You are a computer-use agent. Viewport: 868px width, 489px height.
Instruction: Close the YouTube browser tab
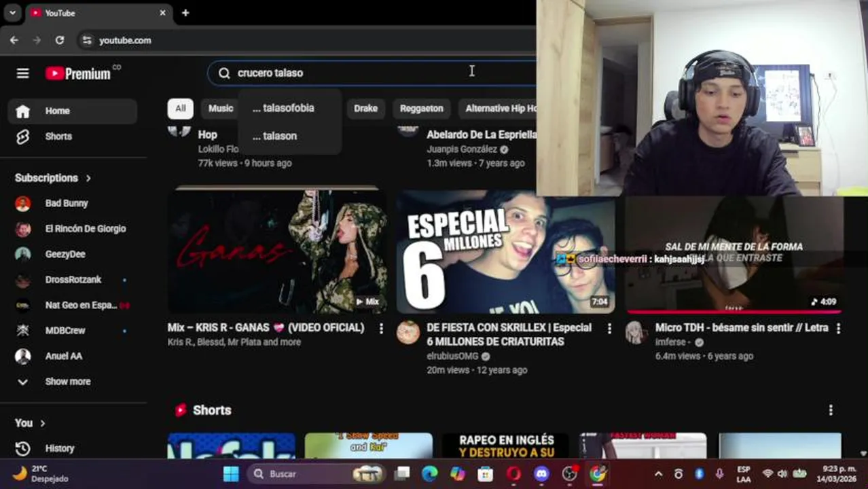tap(163, 13)
